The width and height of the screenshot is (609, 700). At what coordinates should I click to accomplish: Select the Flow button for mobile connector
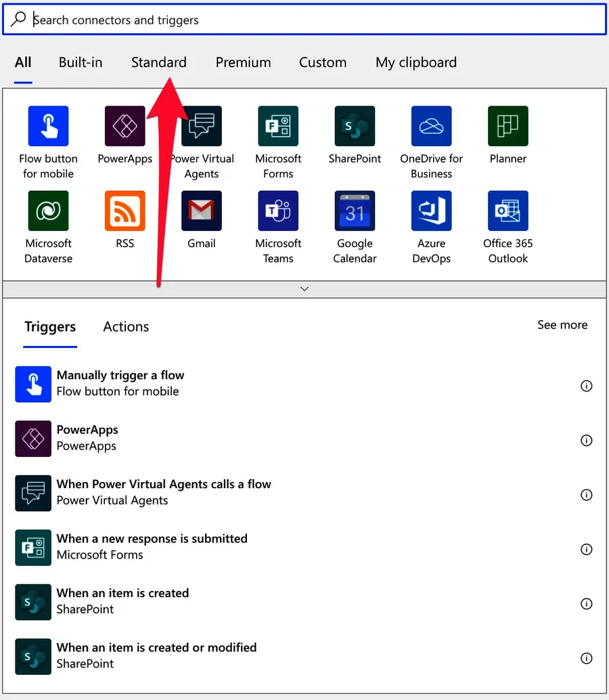48,126
